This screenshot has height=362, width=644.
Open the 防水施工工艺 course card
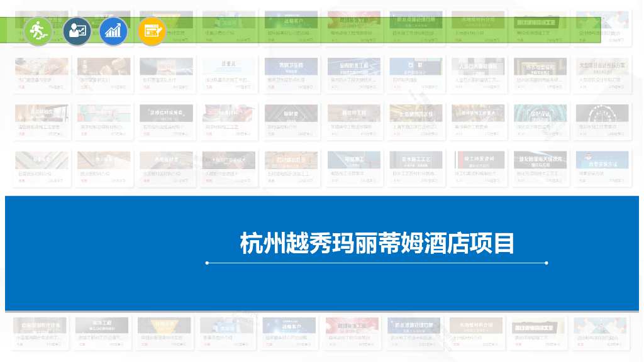(x=416, y=168)
